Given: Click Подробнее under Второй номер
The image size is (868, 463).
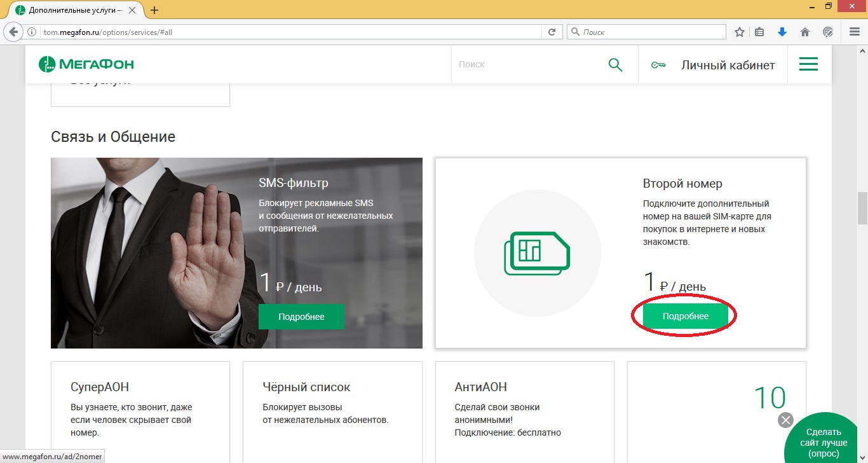Looking at the screenshot, I should pos(685,316).
